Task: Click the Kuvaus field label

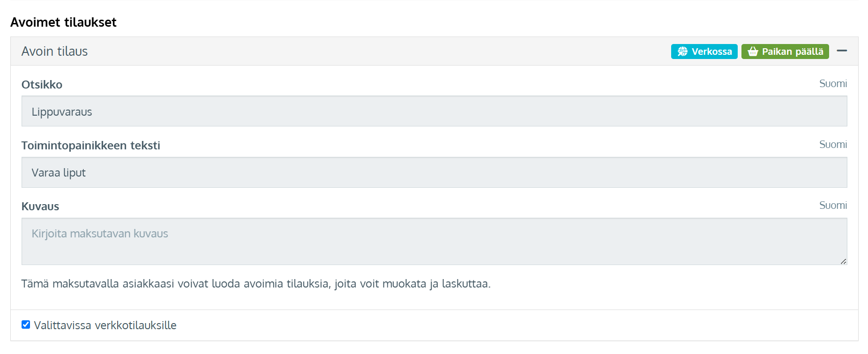Action: (40, 206)
